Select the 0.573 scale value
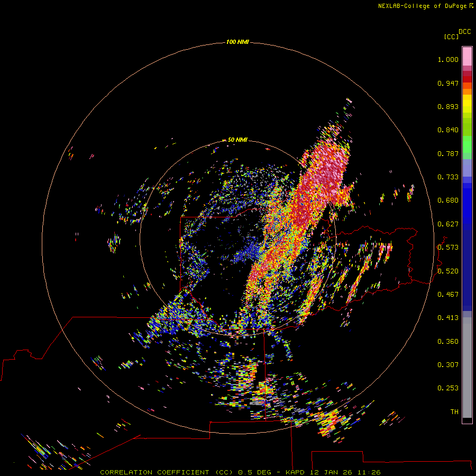The image size is (476, 476). point(448,248)
